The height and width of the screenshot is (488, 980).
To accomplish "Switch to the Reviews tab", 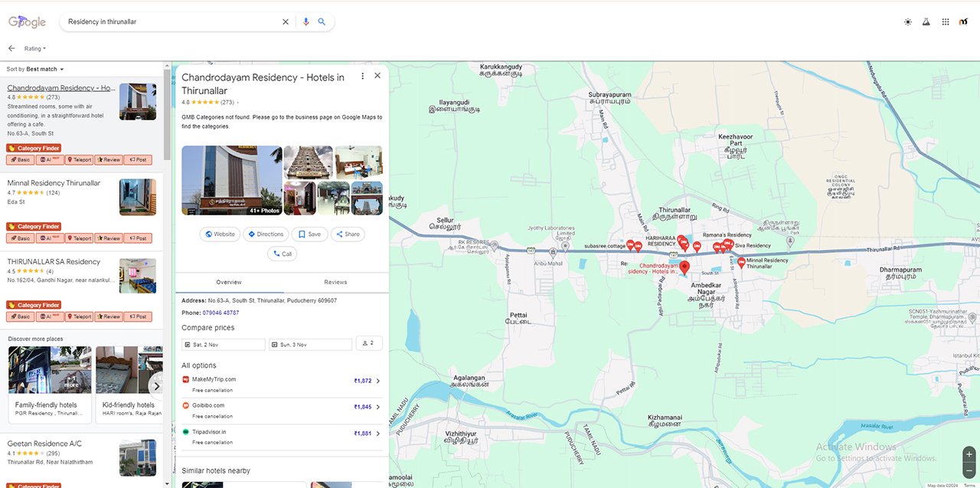I will coord(335,283).
